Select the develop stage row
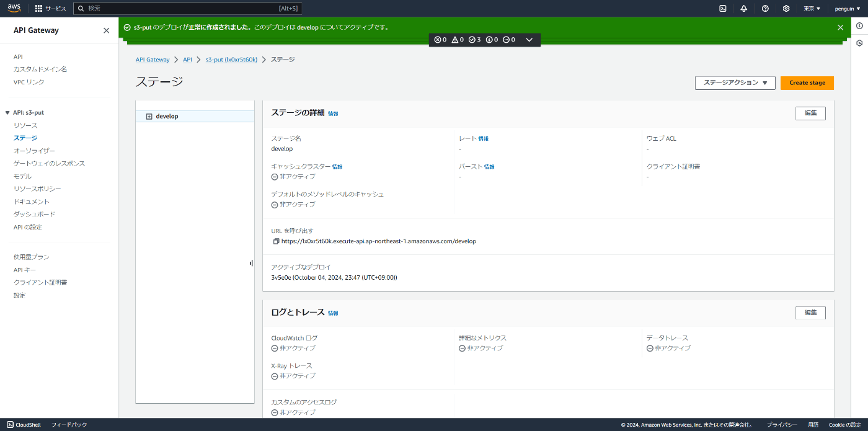This screenshot has height=431, width=868. coord(195,117)
